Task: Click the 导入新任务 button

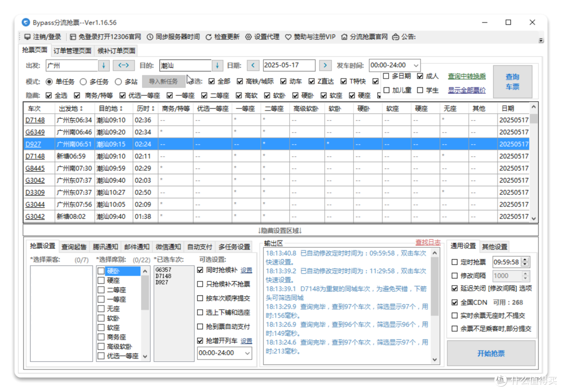Action: tap(163, 82)
